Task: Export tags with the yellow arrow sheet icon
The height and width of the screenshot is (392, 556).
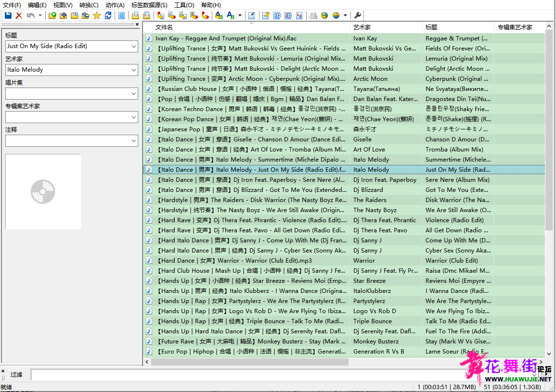Action: [266, 15]
